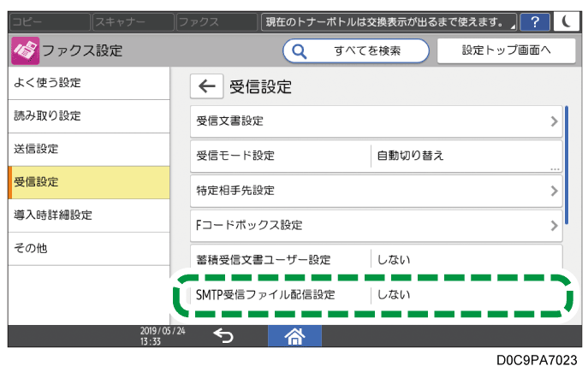
Task: Open Fコードボックス設定 row
Action: [x=376, y=226]
